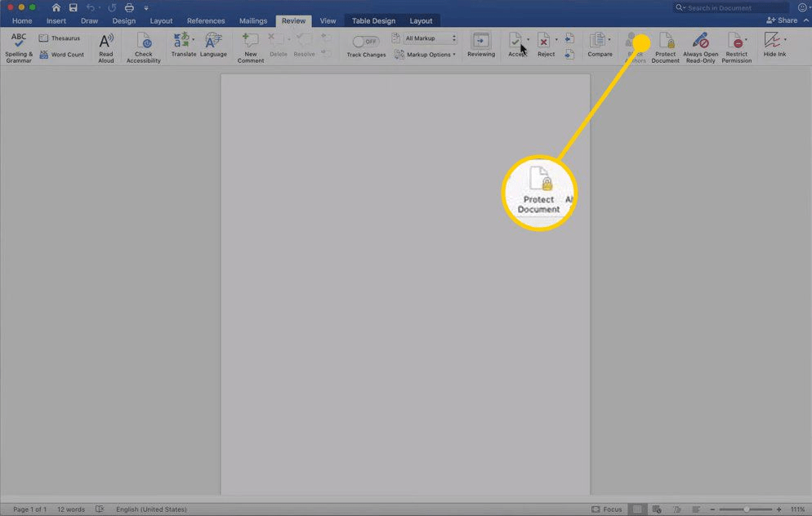Expand the Reject dropdown arrow

(556, 39)
